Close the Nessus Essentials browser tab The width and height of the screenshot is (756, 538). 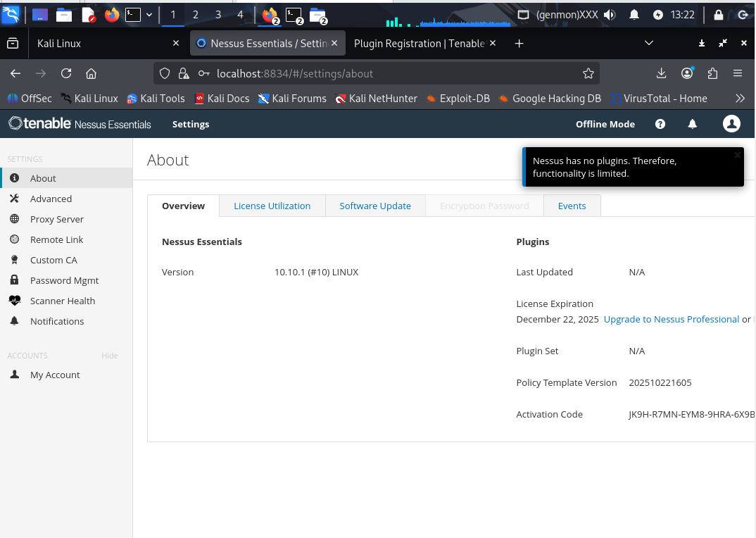(334, 43)
